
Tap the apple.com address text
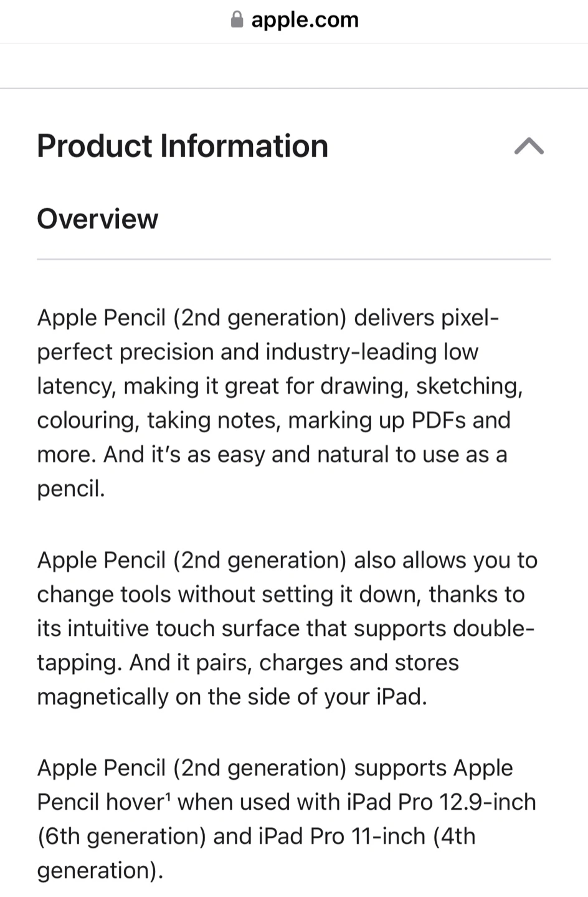click(305, 20)
